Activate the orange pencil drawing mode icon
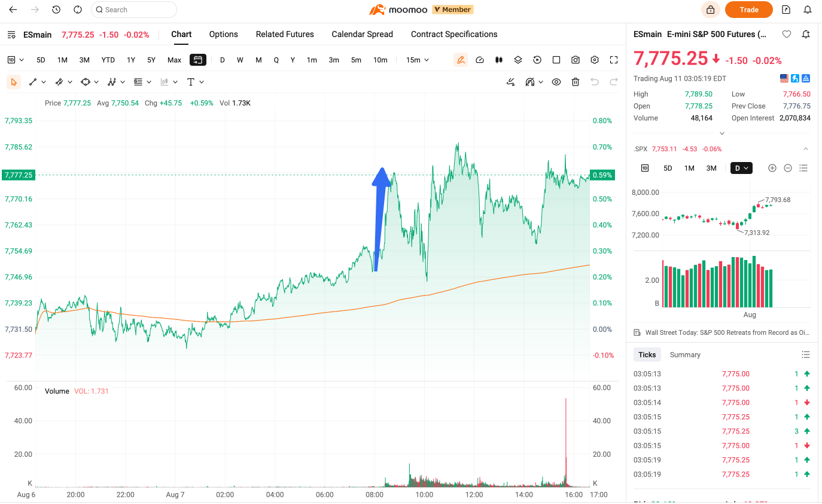The image size is (822, 504). tap(460, 60)
